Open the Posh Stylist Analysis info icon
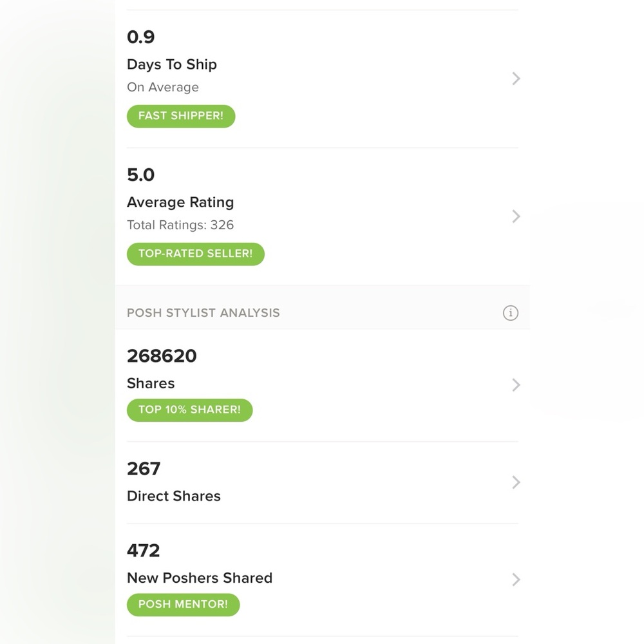This screenshot has width=644, height=644. click(x=511, y=313)
